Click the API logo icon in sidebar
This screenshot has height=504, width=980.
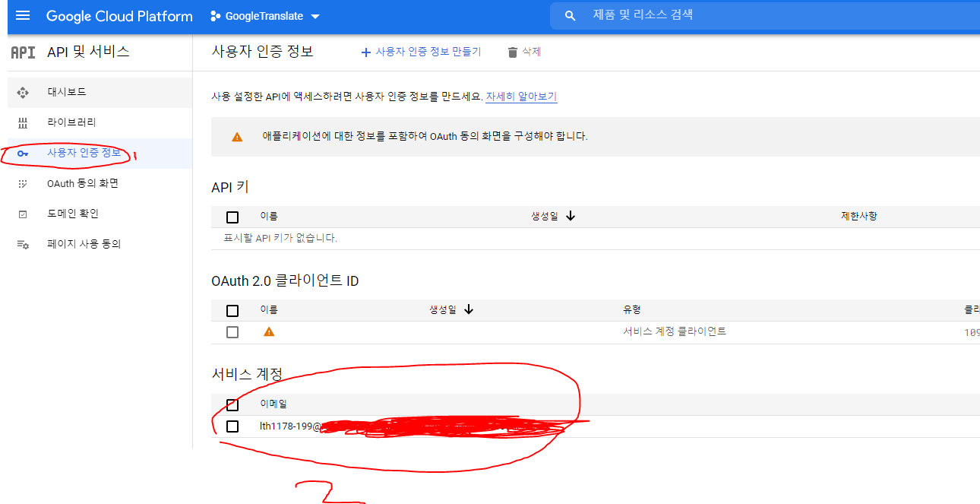23,52
